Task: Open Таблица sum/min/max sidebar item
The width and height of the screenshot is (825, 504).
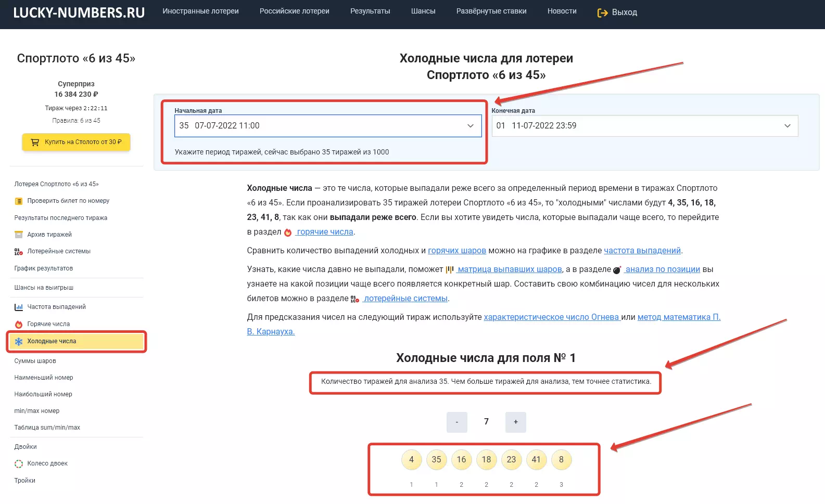Action: click(47, 428)
